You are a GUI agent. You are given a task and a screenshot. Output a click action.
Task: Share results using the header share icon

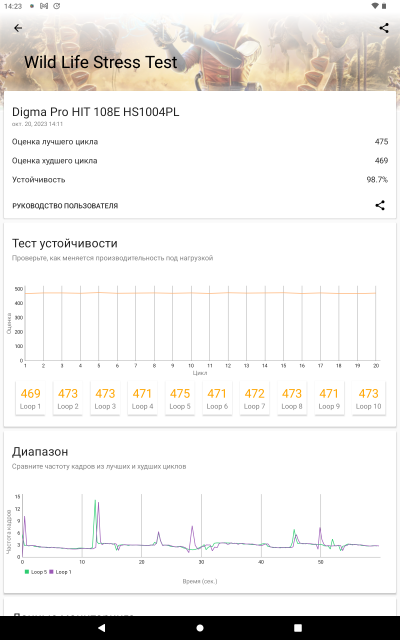coord(384,28)
